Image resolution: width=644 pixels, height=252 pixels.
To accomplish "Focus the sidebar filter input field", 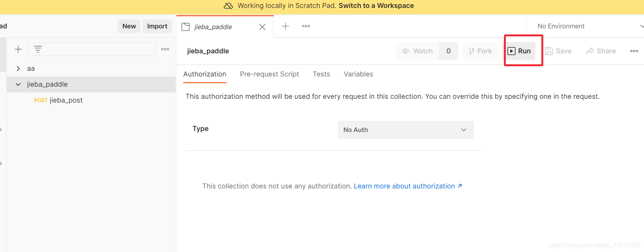I will click(x=92, y=49).
